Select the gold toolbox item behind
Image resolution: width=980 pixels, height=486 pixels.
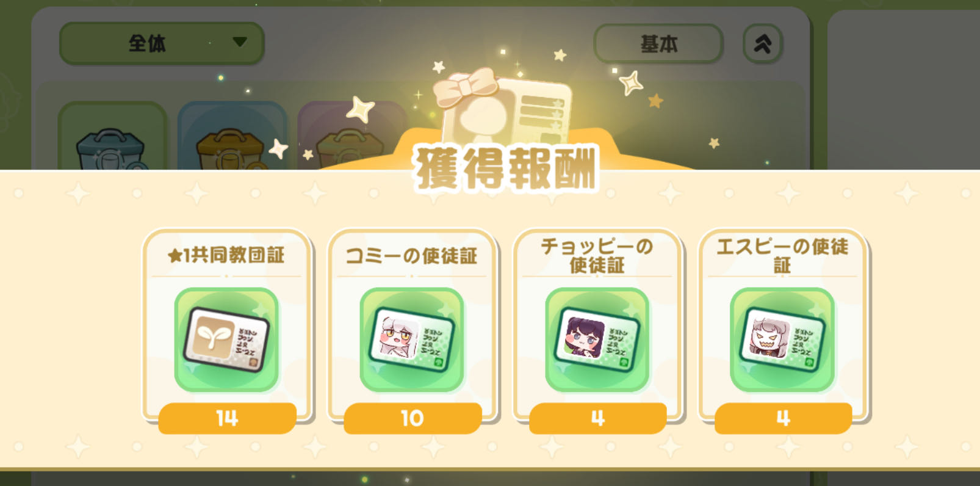point(232,137)
